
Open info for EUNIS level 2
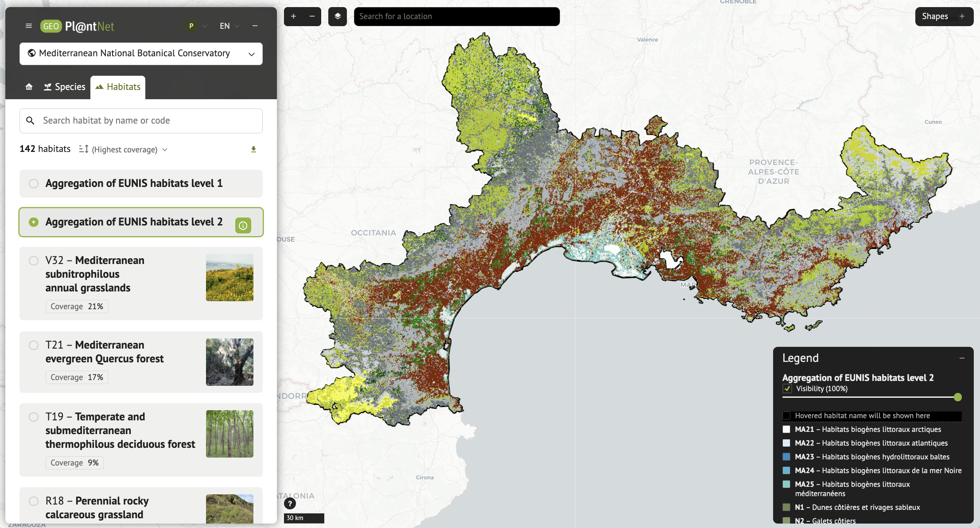tap(243, 225)
